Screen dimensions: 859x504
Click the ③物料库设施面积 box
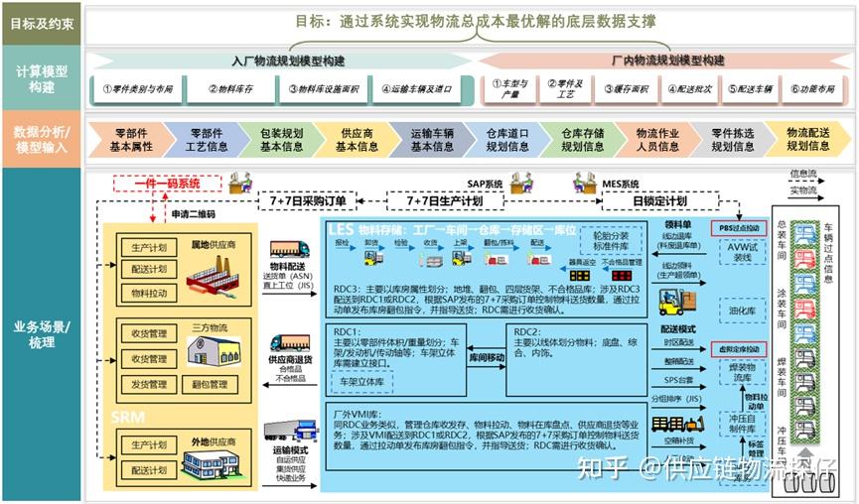pyautogui.click(x=323, y=89)
